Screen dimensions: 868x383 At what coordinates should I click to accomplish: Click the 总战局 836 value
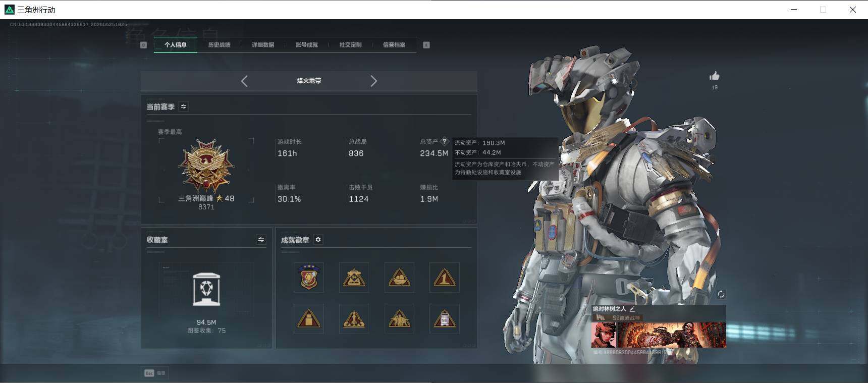pos(356,153)
